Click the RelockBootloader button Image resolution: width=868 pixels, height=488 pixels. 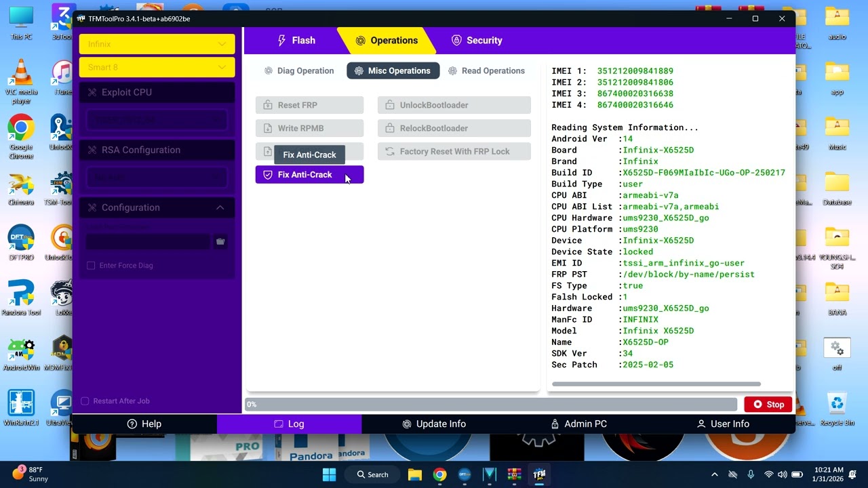[x=454, y=128]
